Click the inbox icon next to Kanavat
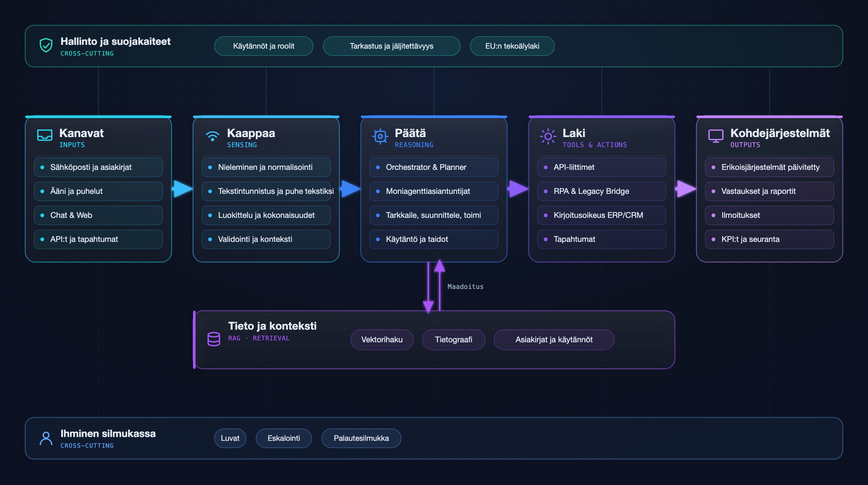 click(x=44, y=135)
